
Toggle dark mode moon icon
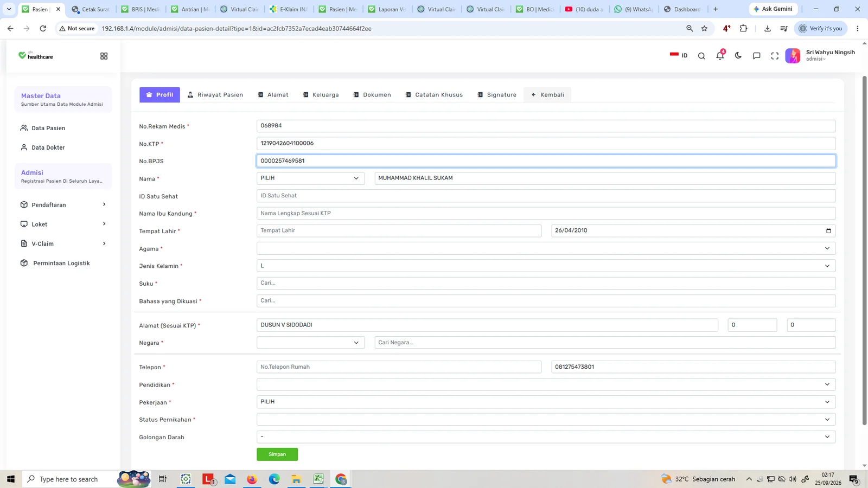[738, 55]
